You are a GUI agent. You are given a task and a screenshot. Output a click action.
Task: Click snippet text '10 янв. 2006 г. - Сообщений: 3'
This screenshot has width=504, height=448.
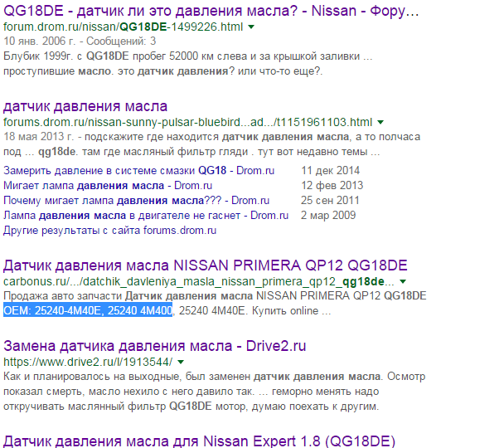(x=80, y=41)
